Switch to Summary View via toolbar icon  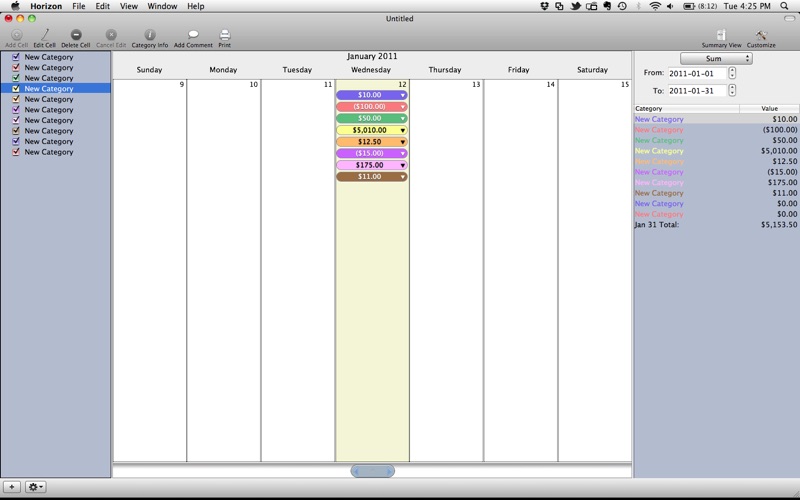[x=721, y=35]
